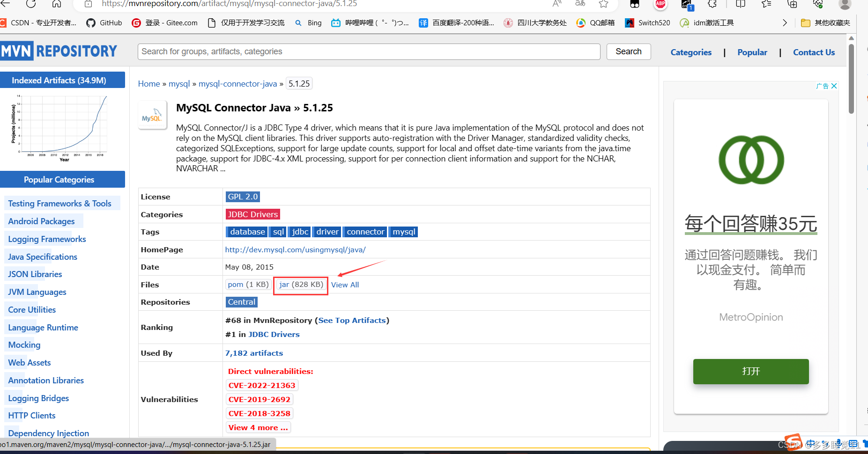The width and height of the screenshot is (868, 454).
Task: Open the read aloud icon in address bar
Action: tap(557, 4)
